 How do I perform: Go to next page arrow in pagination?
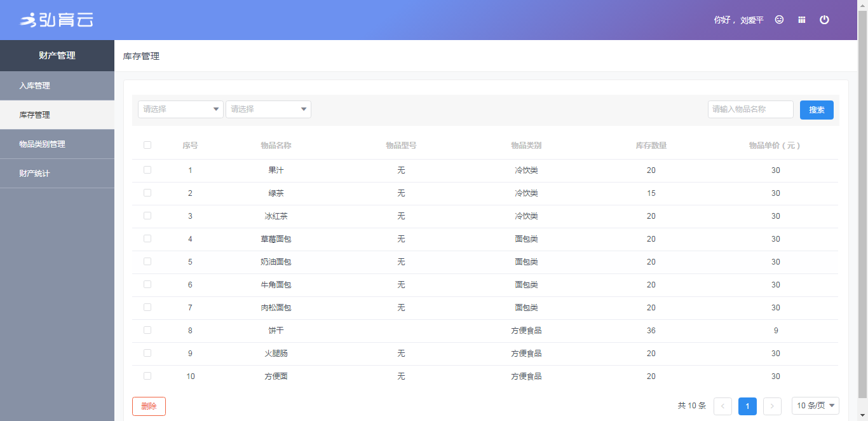point(772,406)
